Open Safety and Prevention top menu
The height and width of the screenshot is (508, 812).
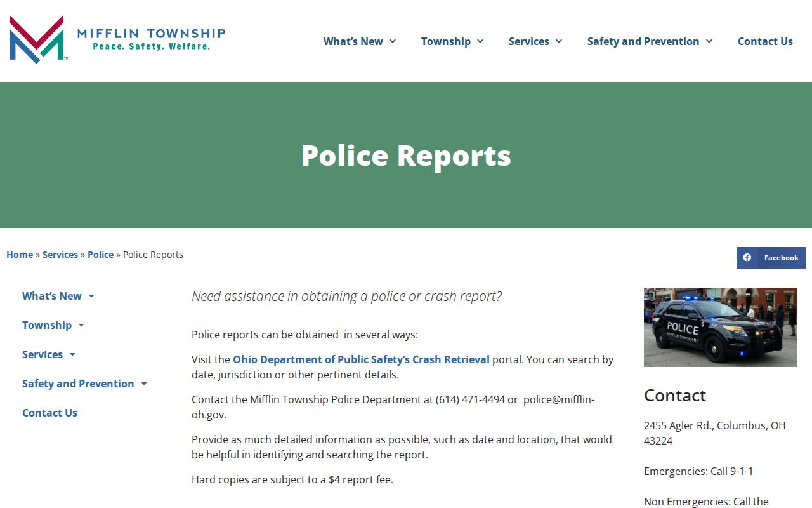tap(643, 41)
